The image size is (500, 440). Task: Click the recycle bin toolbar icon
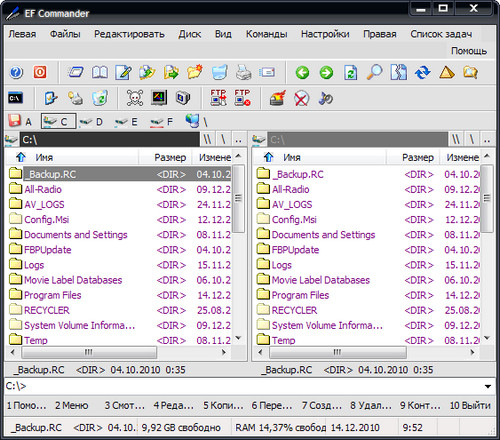[x=100, y=98]
